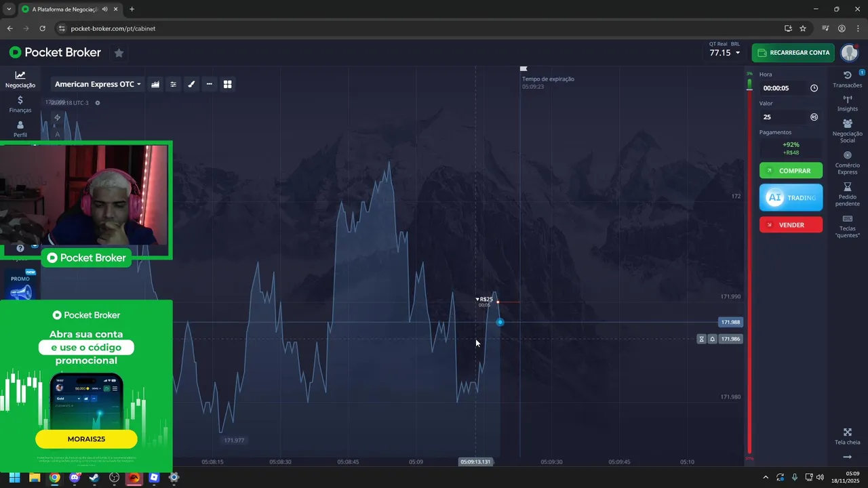Click the browser address bar URL

pos(113,28)
